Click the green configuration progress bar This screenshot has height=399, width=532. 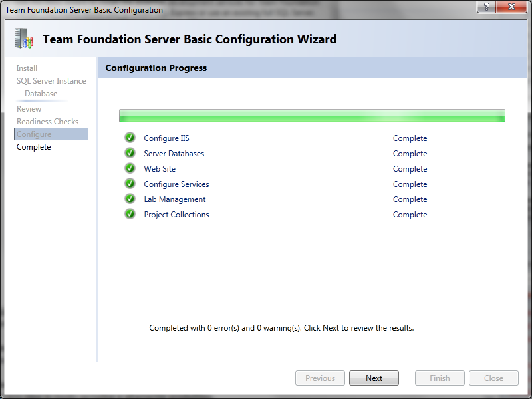[x=312, y=116]
